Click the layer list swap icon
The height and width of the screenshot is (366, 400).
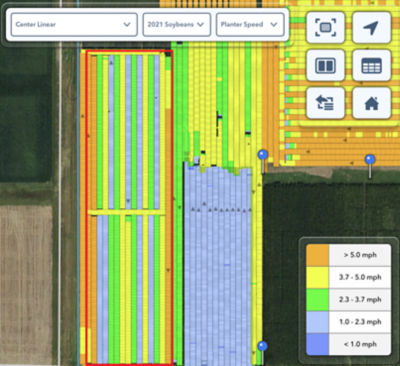pos(325,103)
